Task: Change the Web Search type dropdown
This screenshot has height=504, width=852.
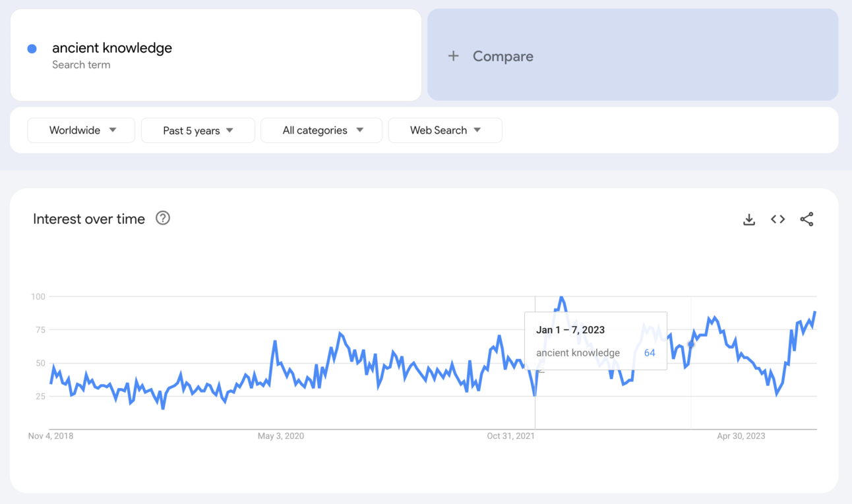Action: coord(445,130)
